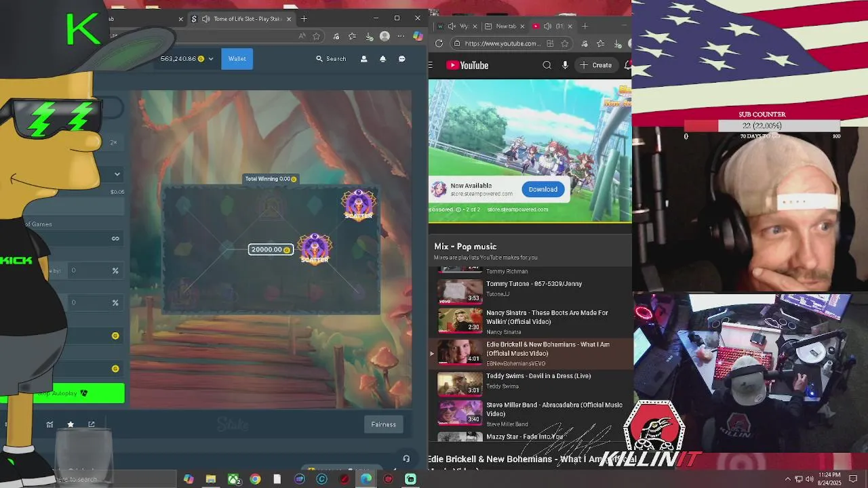Start YouTube voice search microphone
This screenshot has width=868, height=488.
[x=565, y=65]
